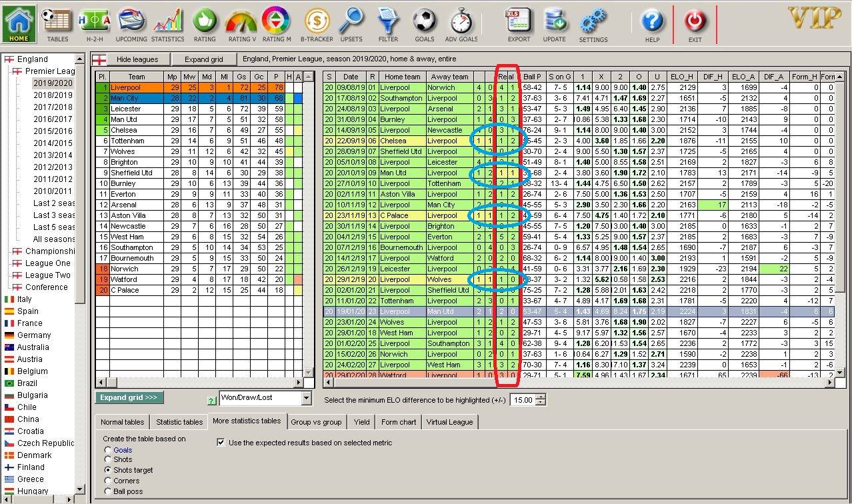
Task: Switch to the Yield tab
Action: click(361, 422)
